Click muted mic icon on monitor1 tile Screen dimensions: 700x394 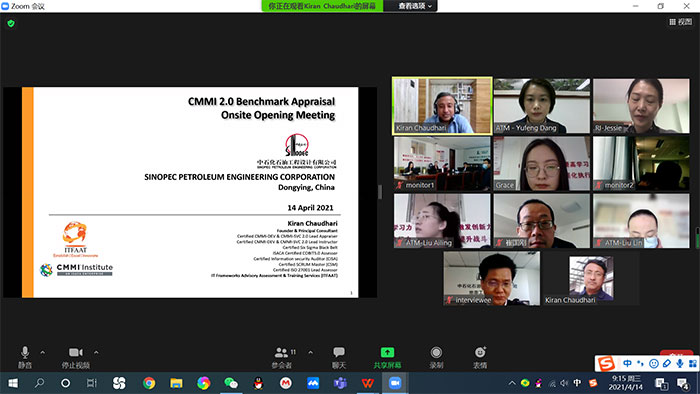(x=400, y=185)
